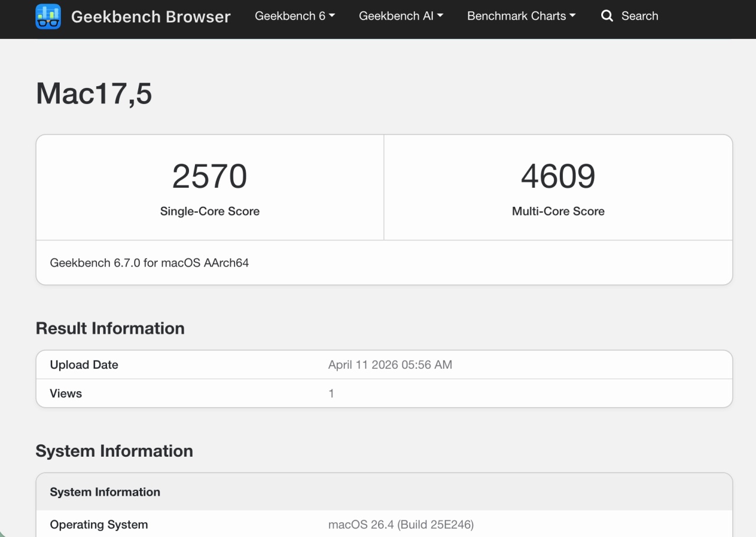Image resolution: width=756 pixels, height=537 pixels.
Task: Click the Operating System row under System Information
Action: coord(384,524)
